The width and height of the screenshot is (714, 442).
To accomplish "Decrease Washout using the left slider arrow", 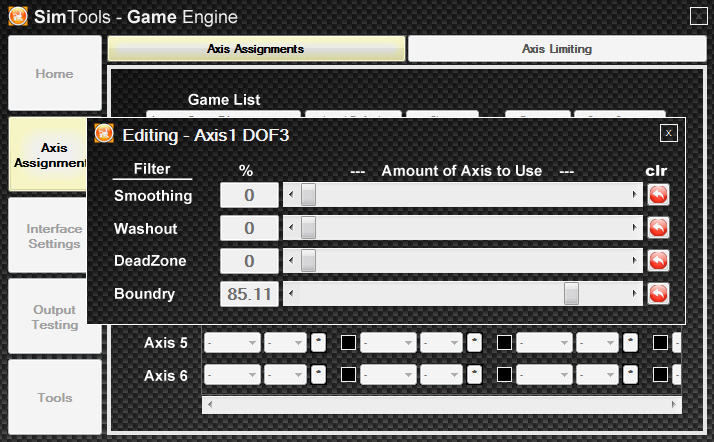I will 291,228.
